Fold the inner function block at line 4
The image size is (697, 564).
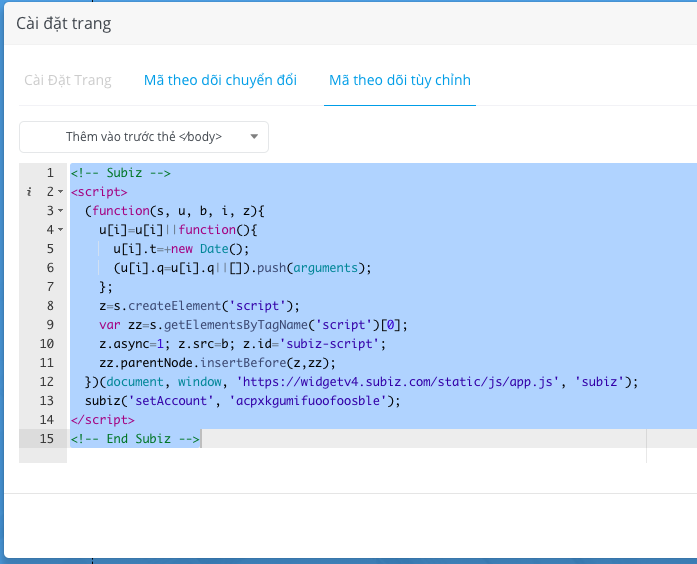[60, 230]
